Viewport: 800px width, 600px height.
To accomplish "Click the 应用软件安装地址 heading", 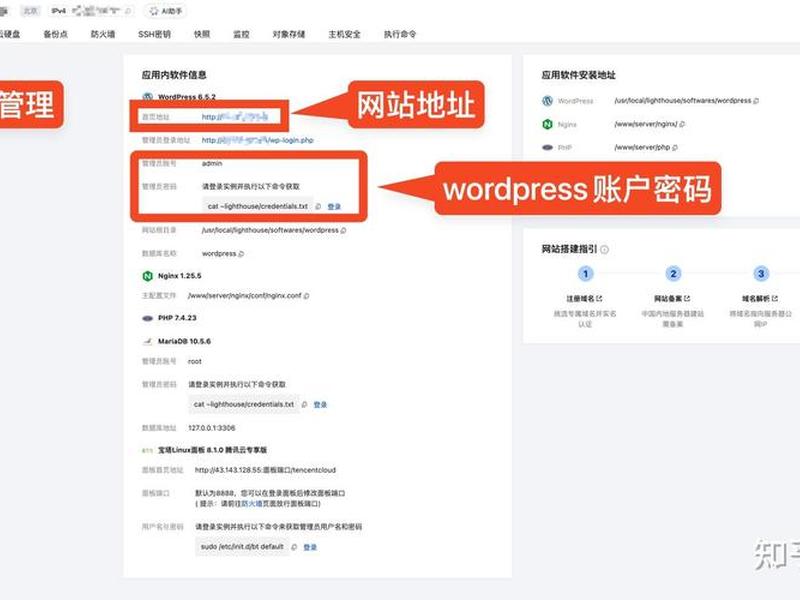I will click(579, 75).
